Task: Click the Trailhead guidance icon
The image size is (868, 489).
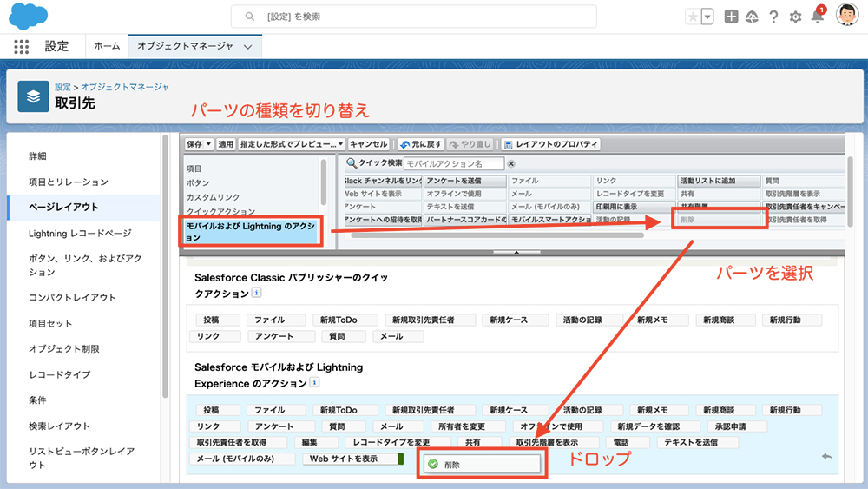Action: pos(752,17)
